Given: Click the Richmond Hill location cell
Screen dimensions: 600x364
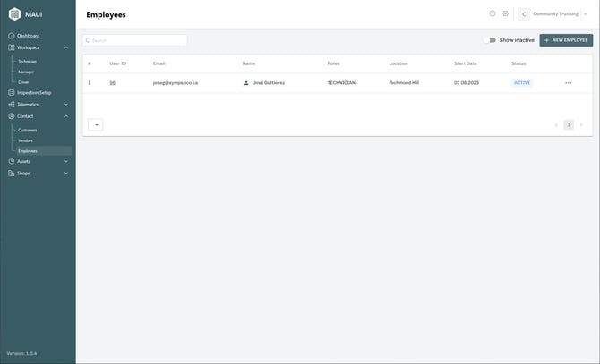Looking at the screenshot, I should click(404, 83).
